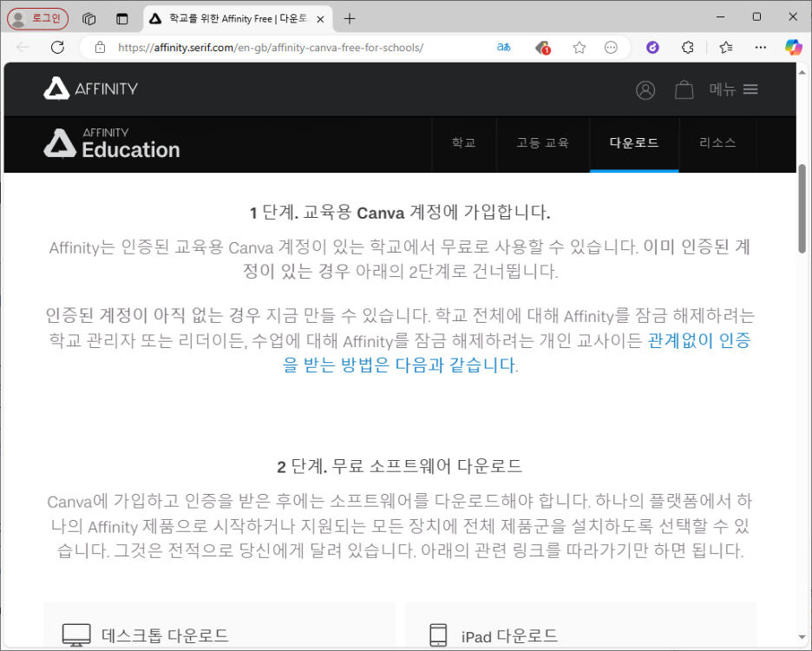Open the address bar more-options icon
Screen dimensions: 812x651
pyautogui.click(x=611, y=48)
